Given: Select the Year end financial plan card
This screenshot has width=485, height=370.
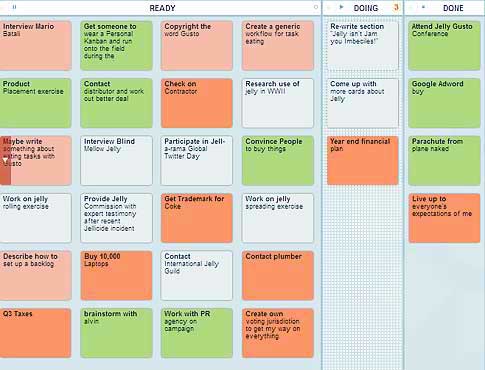Looking at the screenshot, I should pyautogui.click(x=363, y=160).
